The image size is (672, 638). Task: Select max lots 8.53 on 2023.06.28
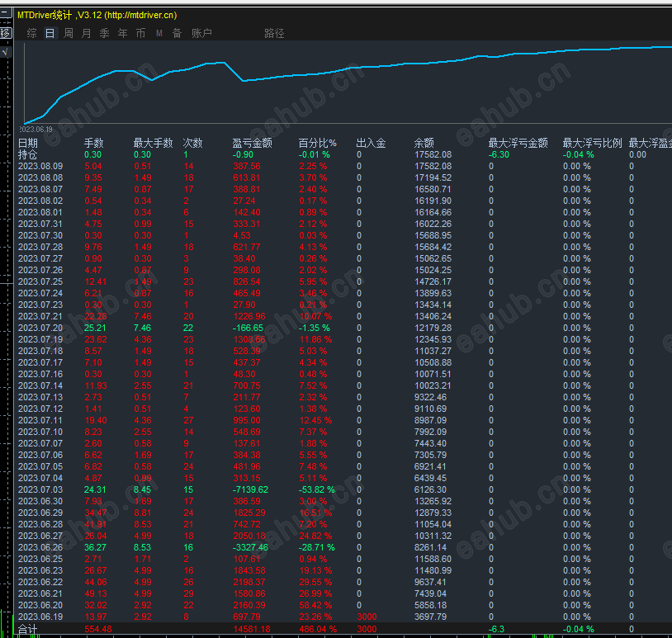pyautogui.click(x=142, y=525)
